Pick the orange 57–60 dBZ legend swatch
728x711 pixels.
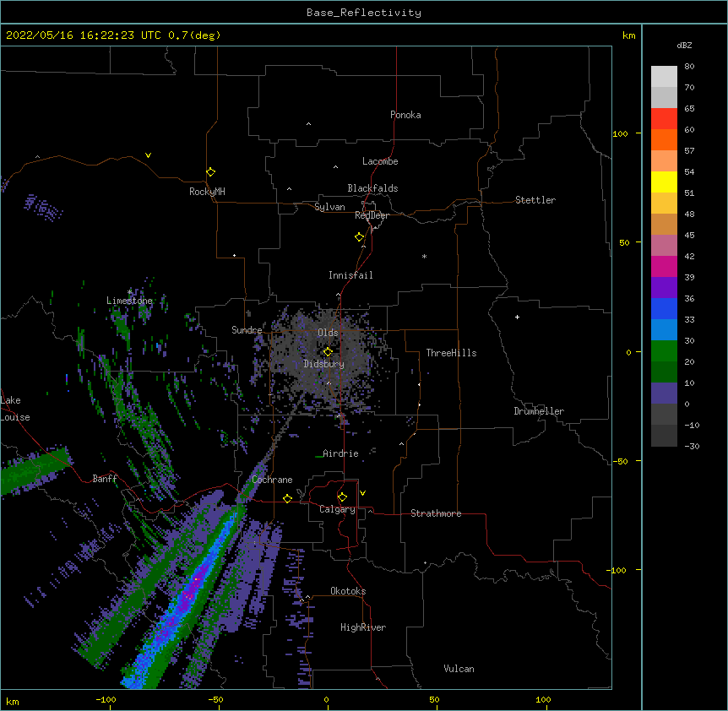664,139
